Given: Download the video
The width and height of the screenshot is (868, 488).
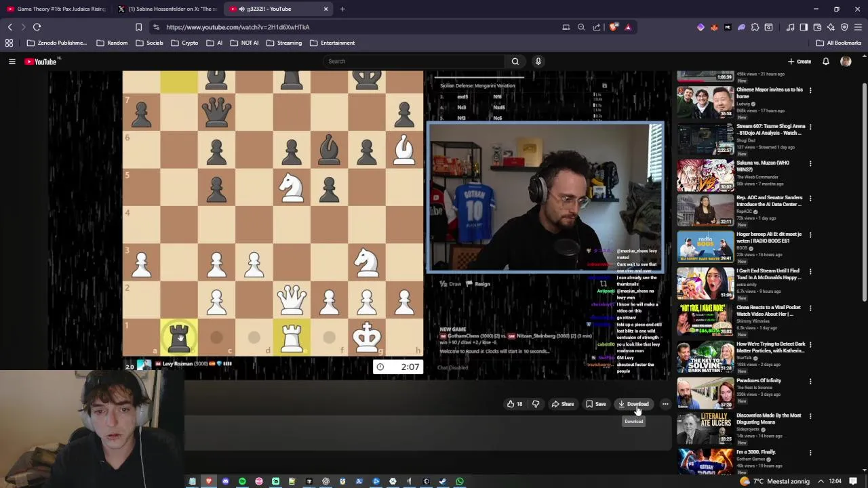Looking at the screenshot, I should 633,404.
